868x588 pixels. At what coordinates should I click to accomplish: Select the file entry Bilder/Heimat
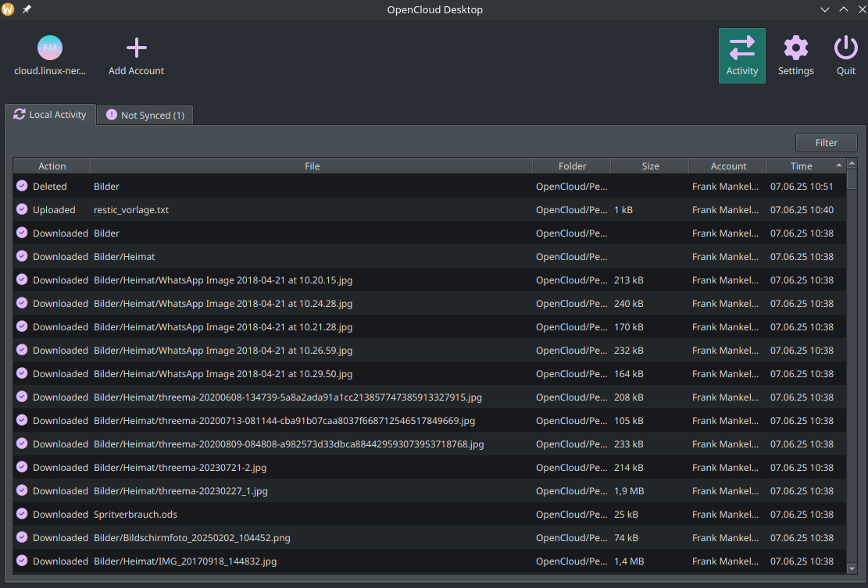[x=124, y=257]
